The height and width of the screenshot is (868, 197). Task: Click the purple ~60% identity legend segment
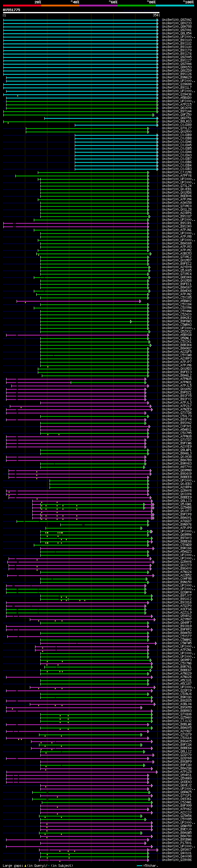click(x=98, y=6)
